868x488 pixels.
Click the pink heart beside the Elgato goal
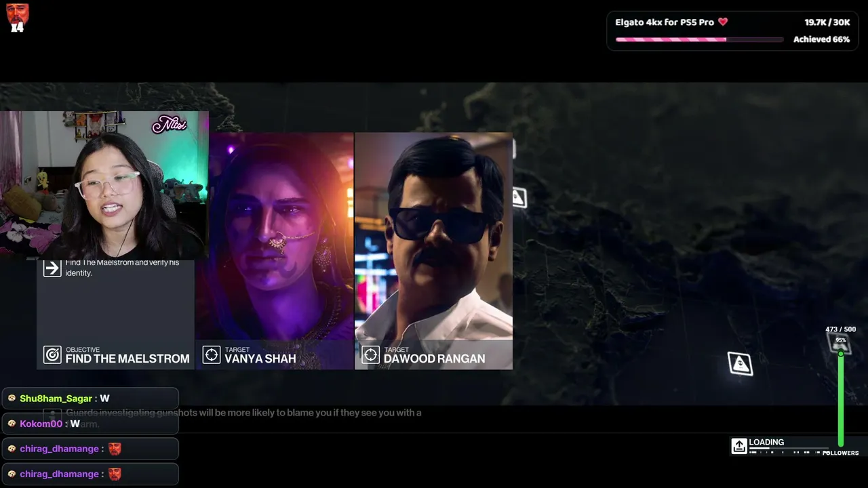tap(723, 22)
